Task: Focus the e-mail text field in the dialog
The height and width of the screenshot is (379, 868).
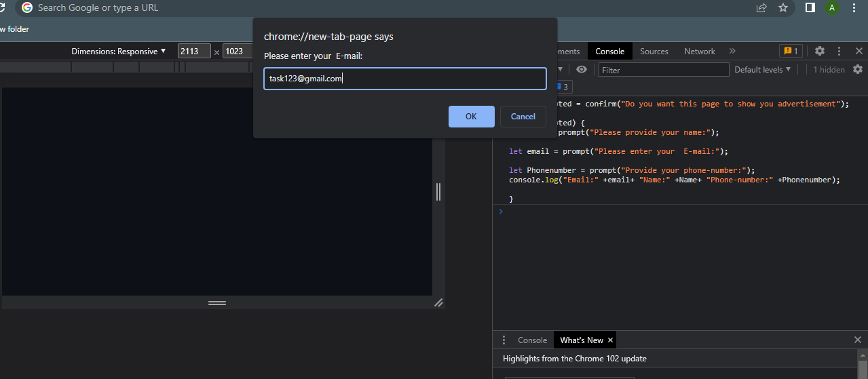Action: tap(405, 79)
